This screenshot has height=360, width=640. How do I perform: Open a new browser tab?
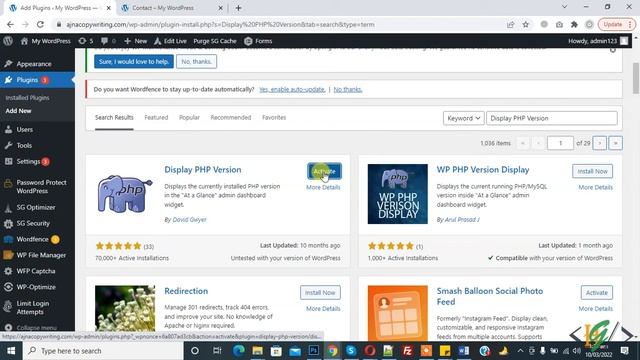pyautogui.click(x=238, y=8)
